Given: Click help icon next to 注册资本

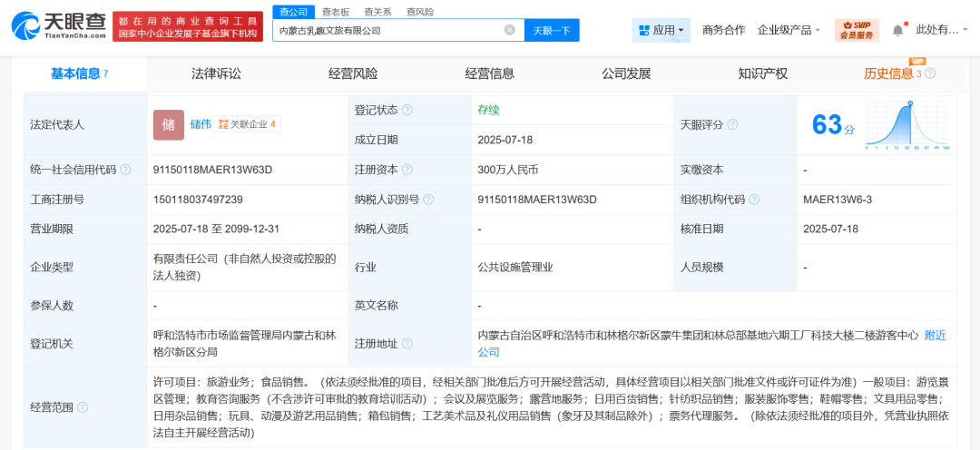Looking at the screenshot, I should (x=407, y=170).
